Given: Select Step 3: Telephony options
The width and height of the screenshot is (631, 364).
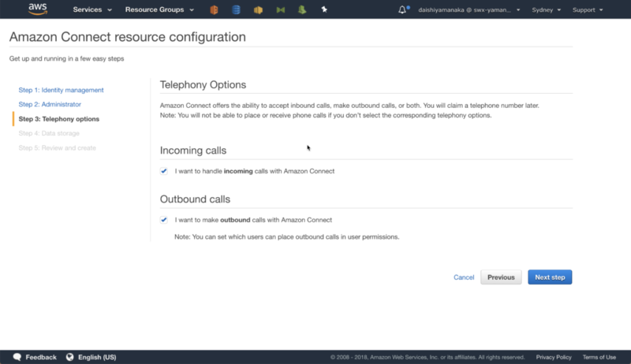Looking at the screenshot, I should (x=58, y=119).
